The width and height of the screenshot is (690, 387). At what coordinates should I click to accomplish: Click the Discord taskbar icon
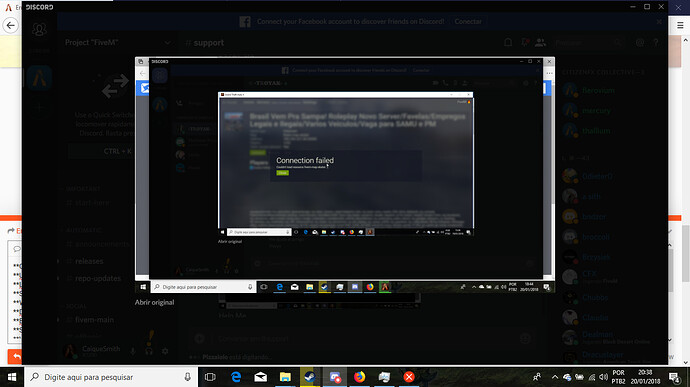pyautogui.click(x=335, y=377)
